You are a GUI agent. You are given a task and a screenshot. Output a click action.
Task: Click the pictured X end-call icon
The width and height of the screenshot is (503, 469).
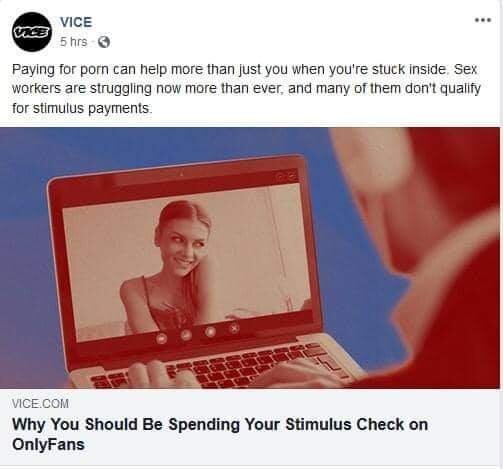coord(234,328)
